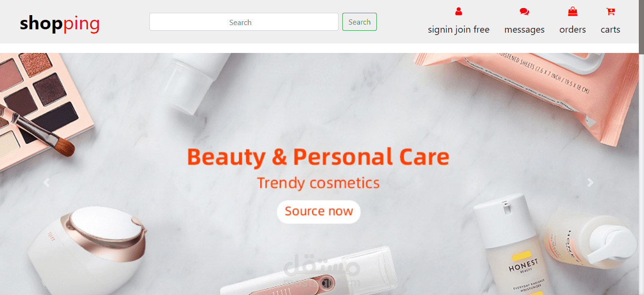Viewport: 644px width, 295px height.
Task: Advance to next carousel slide arrow
Action: click(590, 183)
